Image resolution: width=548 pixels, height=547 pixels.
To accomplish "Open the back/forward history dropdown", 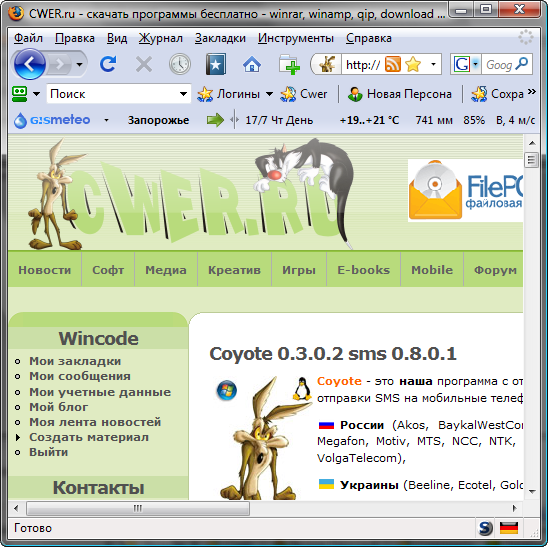I will 80,65.
